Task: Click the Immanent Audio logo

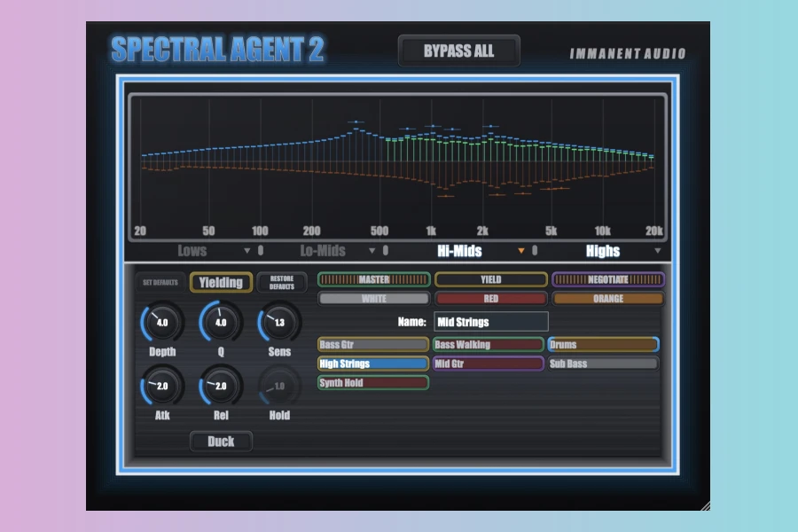Action: (628, 53)
